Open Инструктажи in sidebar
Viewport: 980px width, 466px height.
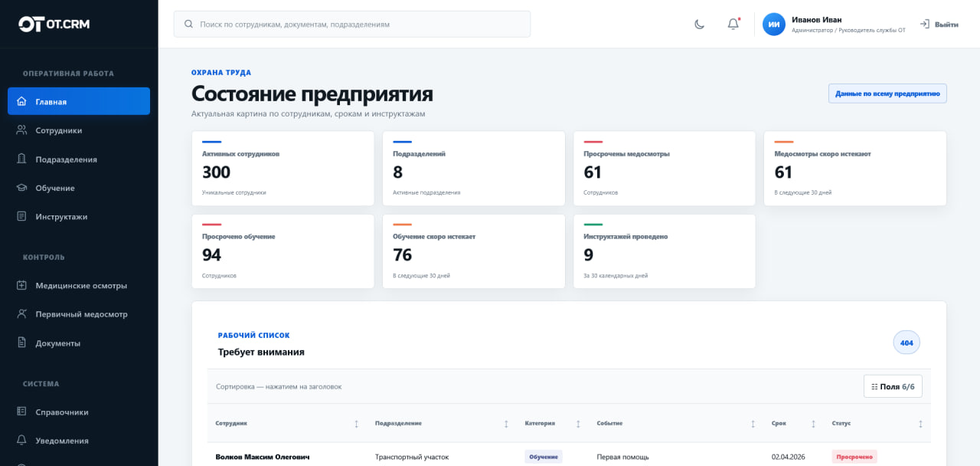point(79,217)
